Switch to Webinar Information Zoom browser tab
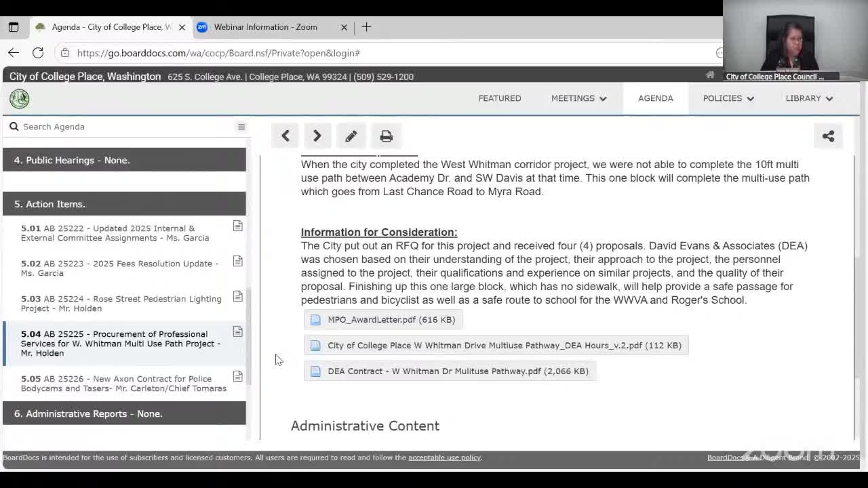868x488 pixels. coord(265,27)
